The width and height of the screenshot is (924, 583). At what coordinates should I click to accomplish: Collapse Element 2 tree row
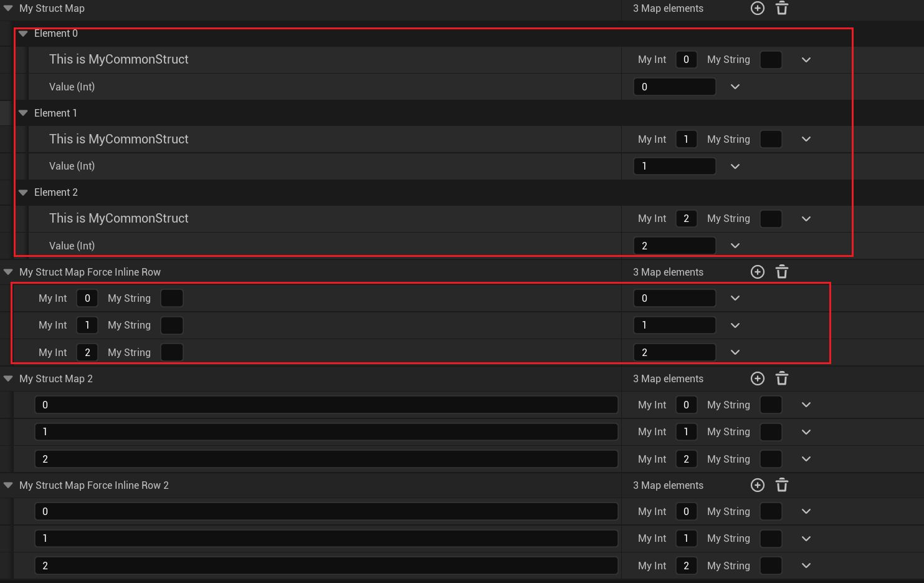[23, 193]
